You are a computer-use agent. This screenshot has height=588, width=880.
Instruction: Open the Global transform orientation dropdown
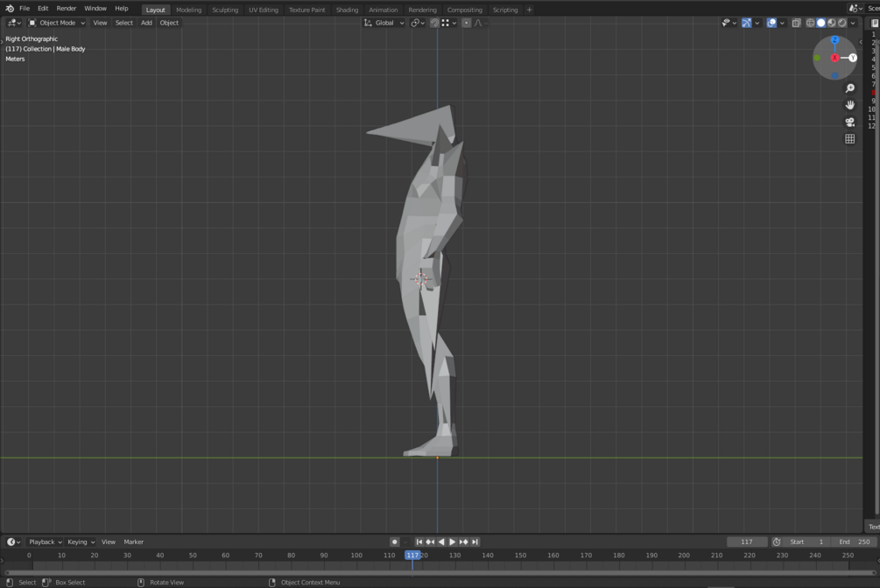[384, 23]
